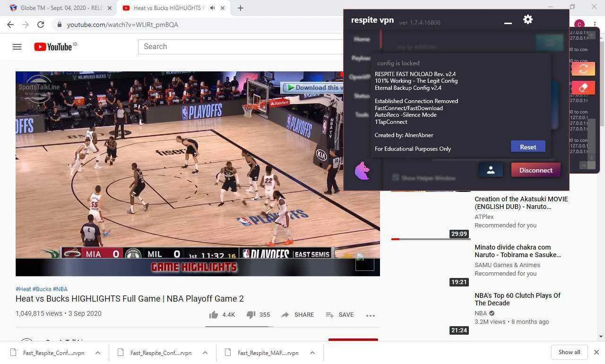Image resolution: width=605 pixels, height=364 pixels.
Task: Open second Fast_Respite_Conf....rvpn download
Action: pyautogui.click(x=161, y=353)
